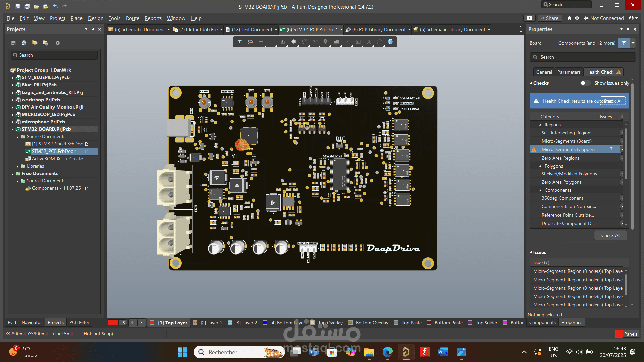This screenshot has height=362, width=644.
Task: Collapse the Polygons category
Action: pos(540,166)
